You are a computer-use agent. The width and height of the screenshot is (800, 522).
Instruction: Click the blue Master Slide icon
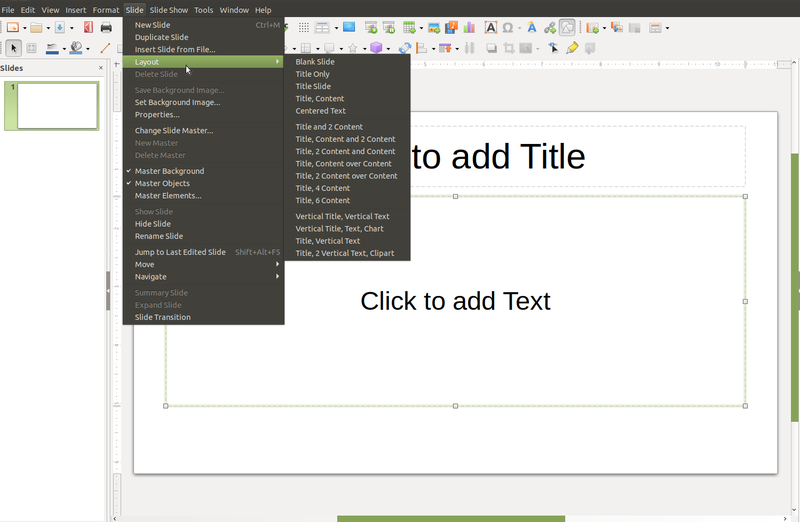click(349, 27)
